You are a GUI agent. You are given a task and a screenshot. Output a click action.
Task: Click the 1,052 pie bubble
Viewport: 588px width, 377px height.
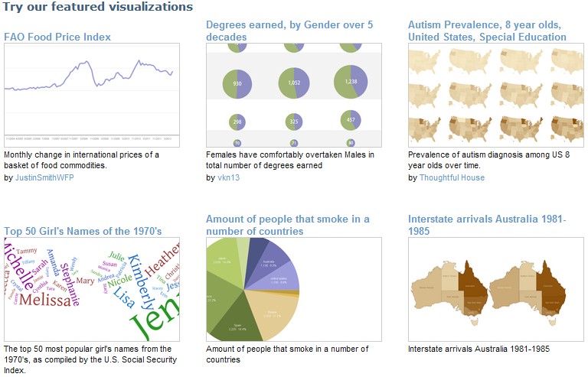tap(294, 83)
